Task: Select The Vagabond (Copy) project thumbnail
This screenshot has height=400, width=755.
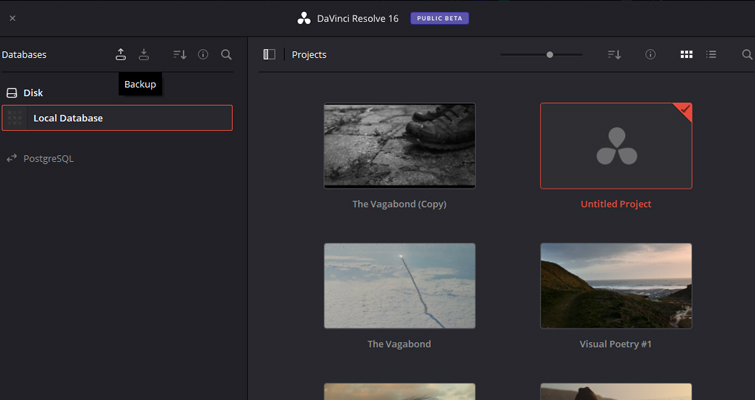Action: click(x=399, y=146)
